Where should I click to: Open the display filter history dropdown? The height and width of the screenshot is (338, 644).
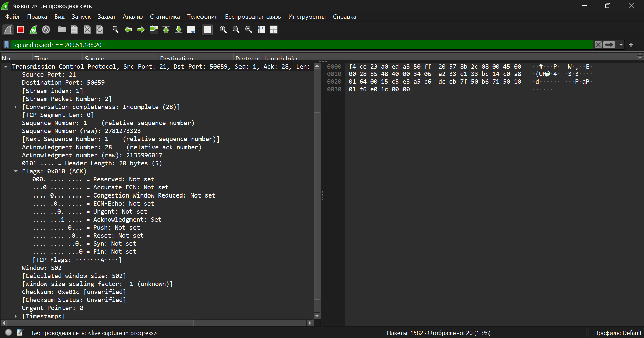(x=621, y=45)
